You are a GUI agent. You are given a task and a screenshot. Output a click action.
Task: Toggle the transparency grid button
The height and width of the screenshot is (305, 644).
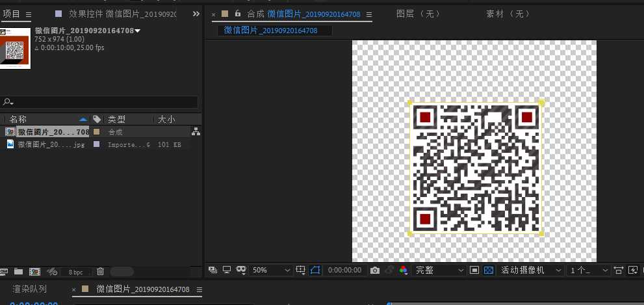pyautogui.click(x=489, y=270)
